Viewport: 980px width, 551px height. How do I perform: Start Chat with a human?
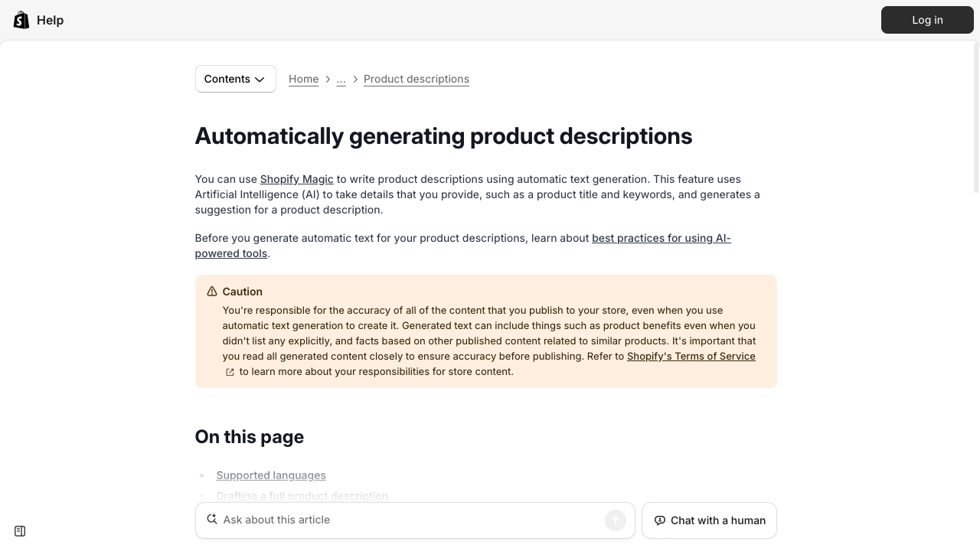709,520
